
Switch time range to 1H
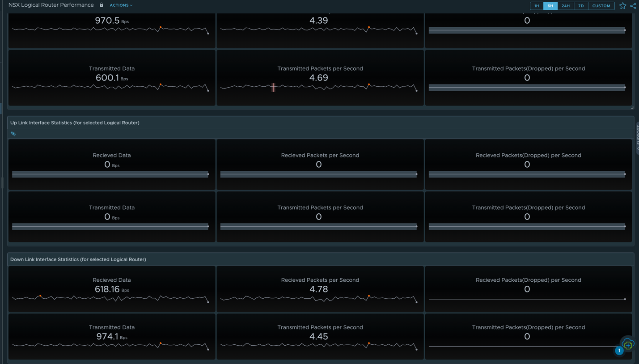tap(537, 6)
